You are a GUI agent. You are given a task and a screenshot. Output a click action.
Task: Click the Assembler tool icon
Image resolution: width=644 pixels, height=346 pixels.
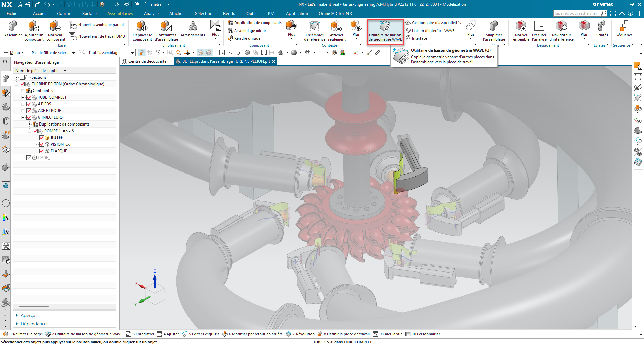pos(13,29)
